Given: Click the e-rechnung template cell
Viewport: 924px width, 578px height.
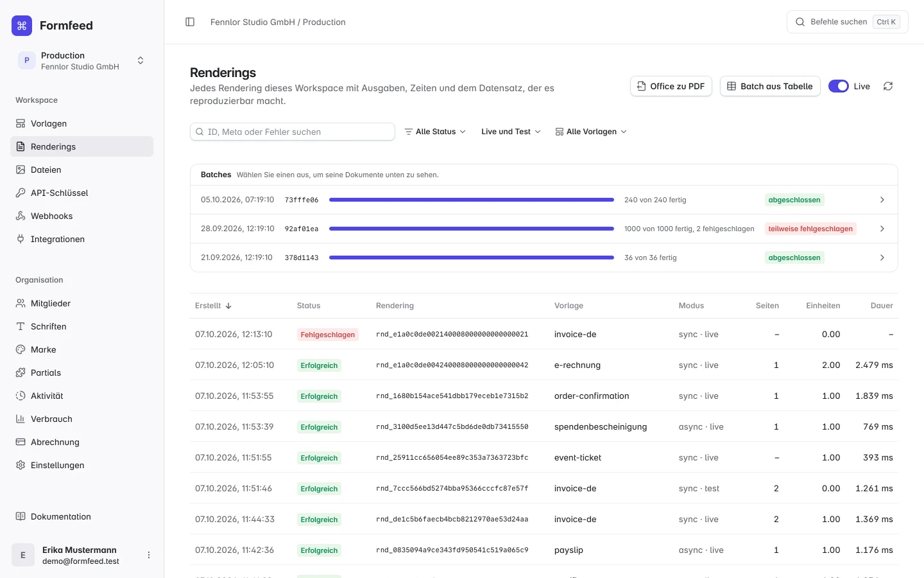Looking at the screenshot, I should tap(577, 365).
